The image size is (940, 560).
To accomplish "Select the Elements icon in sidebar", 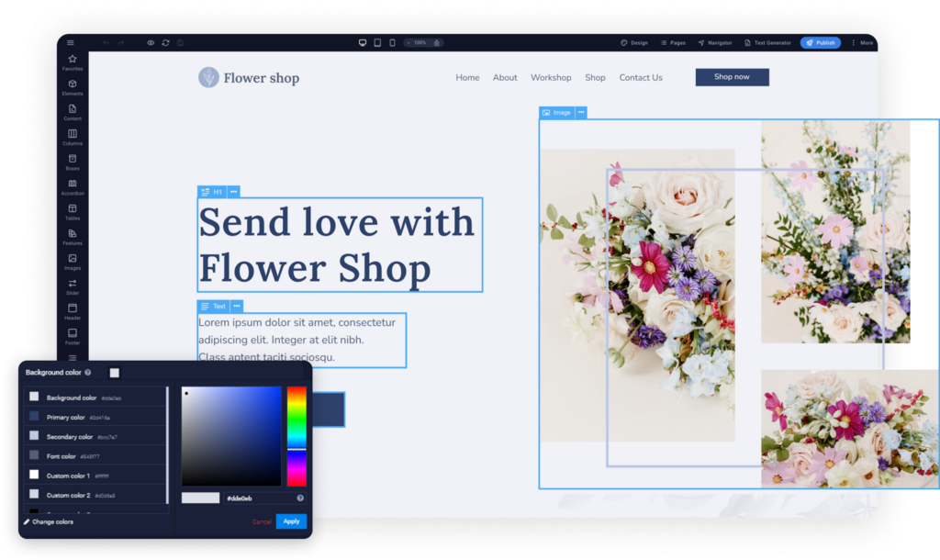I will point(73,86).
